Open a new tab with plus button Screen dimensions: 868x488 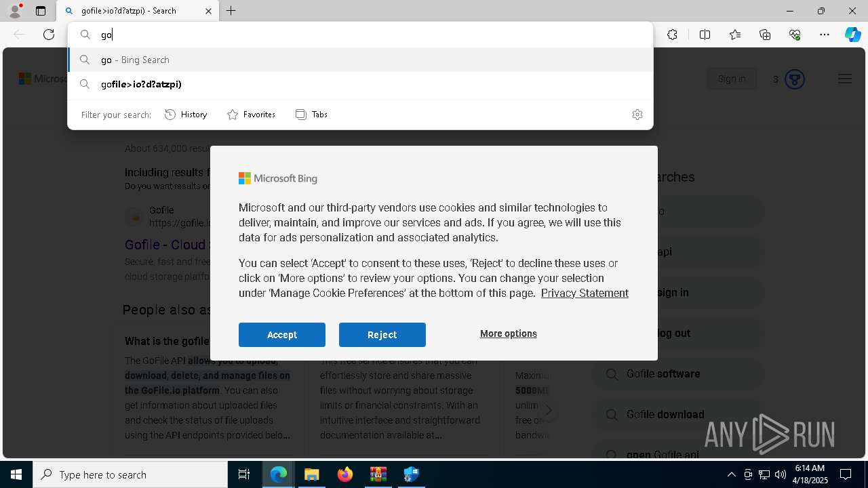231,11
